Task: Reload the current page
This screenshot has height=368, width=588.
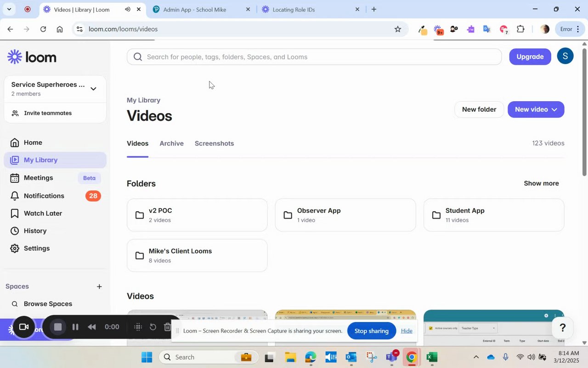Action: coord(43,29)
